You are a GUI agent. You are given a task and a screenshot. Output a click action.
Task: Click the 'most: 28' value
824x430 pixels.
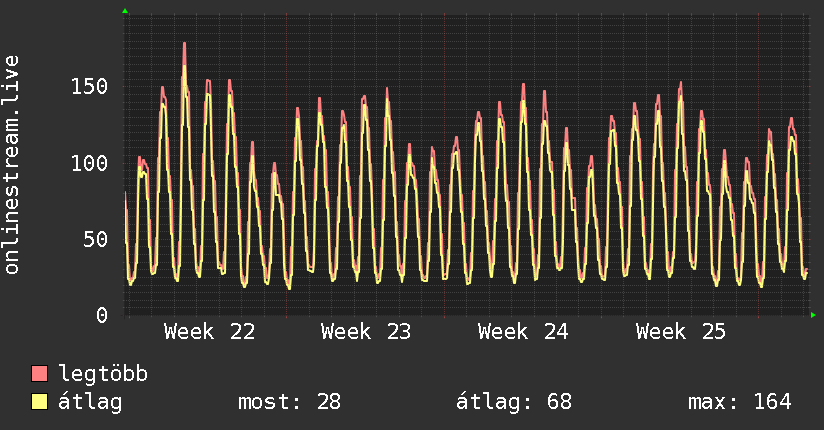(290, 402)
